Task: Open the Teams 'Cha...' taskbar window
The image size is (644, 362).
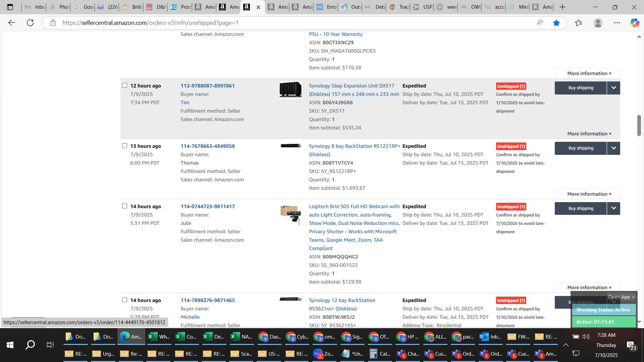Action: [x=408, y=354]
